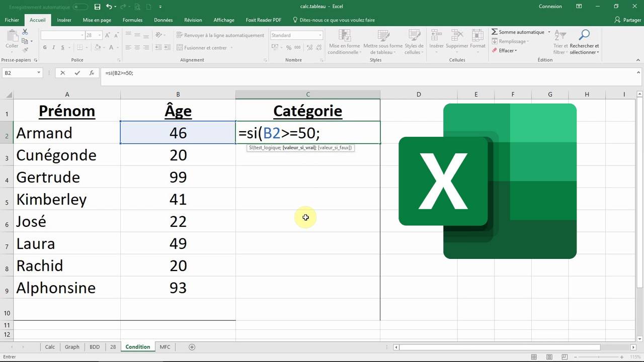Click the align right icon
The image size is (644, 362).
coord(146,48)
